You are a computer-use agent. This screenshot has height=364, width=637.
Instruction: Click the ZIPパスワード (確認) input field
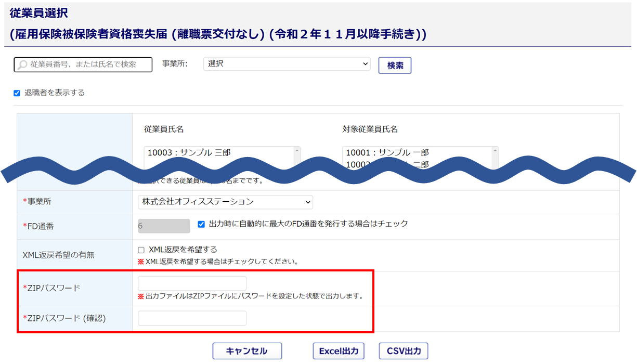tap(192, 318)
